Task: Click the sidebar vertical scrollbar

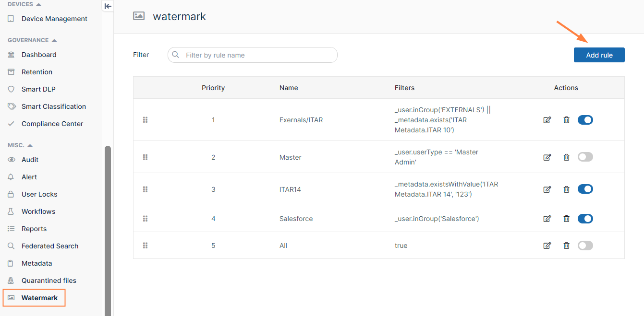Action: (108, 230)
